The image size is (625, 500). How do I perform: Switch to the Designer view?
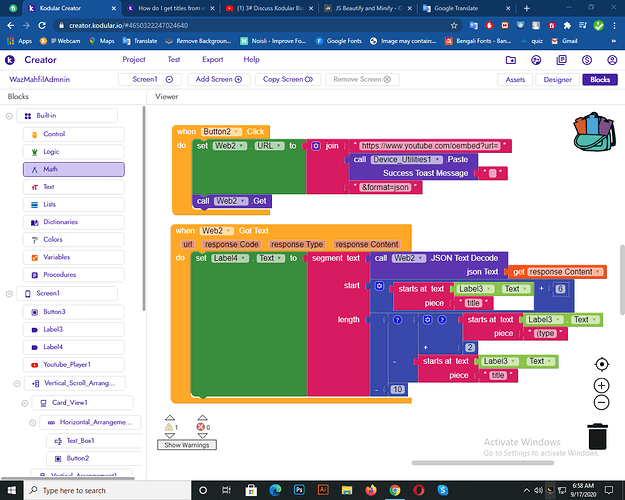(x=557, y=79)
